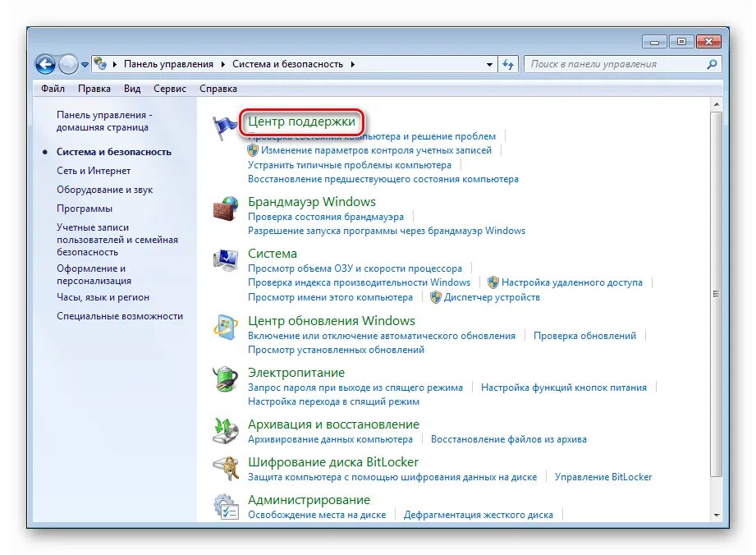Click Проверка обновлений link
The image size is (756, 555).
(584, 336)
